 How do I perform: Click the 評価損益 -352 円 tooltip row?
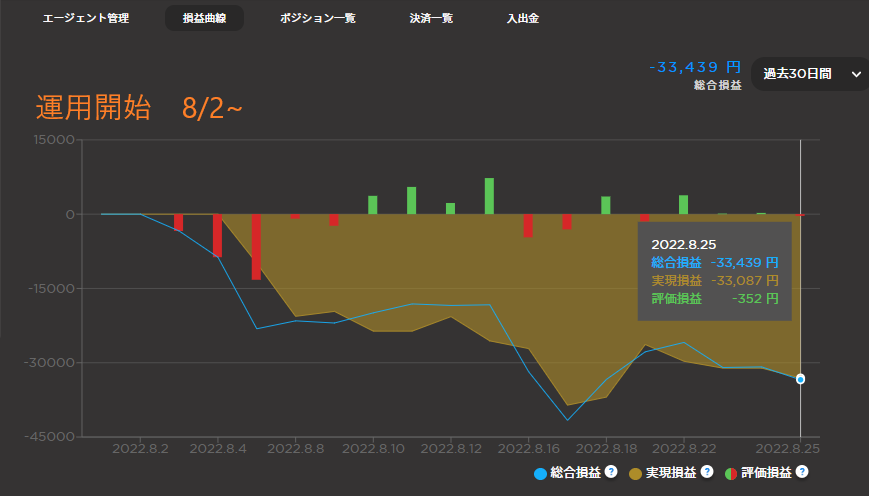point(715,299)
